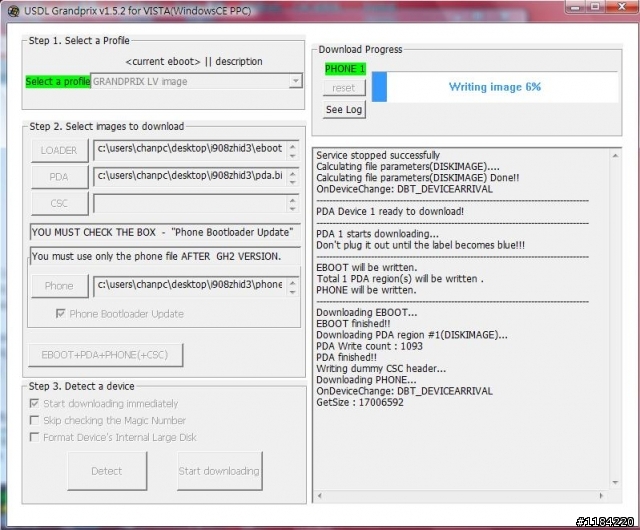
Task: Click log line 'EBOOT will be written.'
Action: pyautogui.click(x=367, y=268)
